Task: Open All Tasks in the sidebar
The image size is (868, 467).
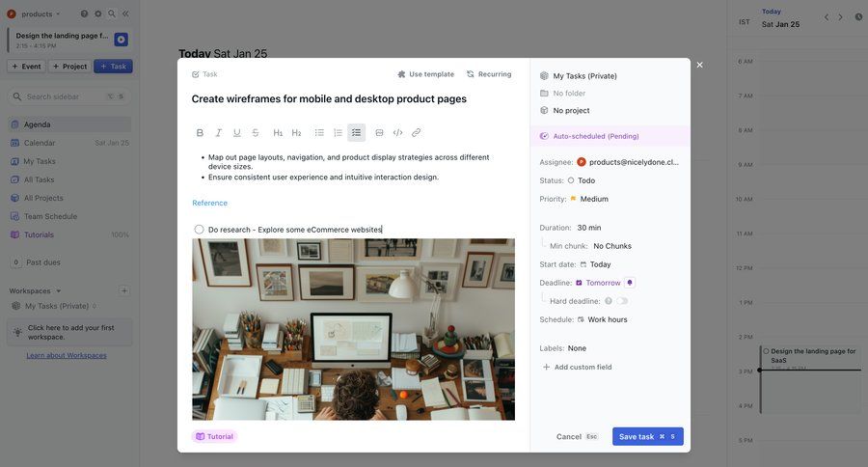Action: (x=69, y=179)
